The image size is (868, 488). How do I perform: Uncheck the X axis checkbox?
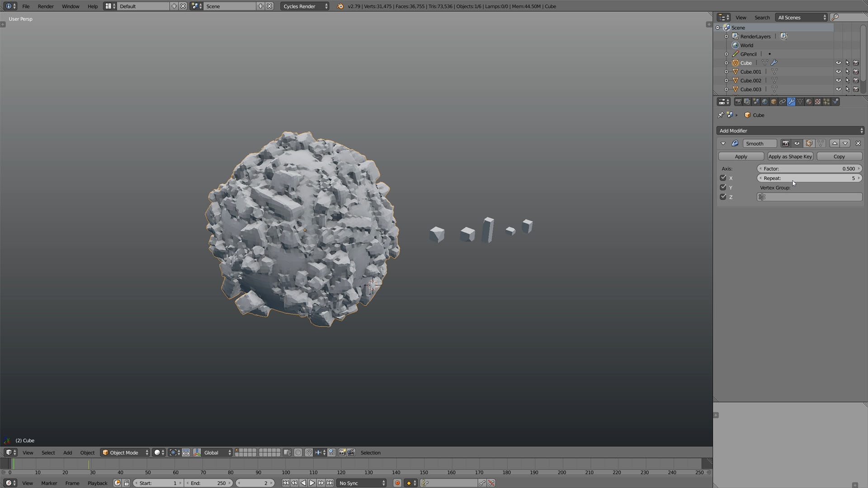[x=723, y=178]
